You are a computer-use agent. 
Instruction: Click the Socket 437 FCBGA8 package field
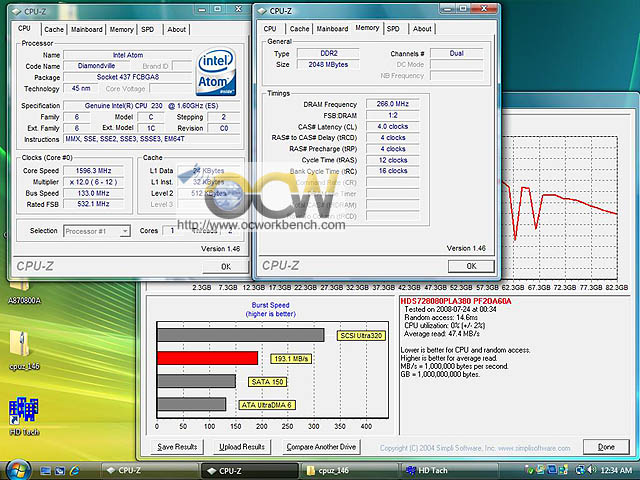(x=128, y=77)
